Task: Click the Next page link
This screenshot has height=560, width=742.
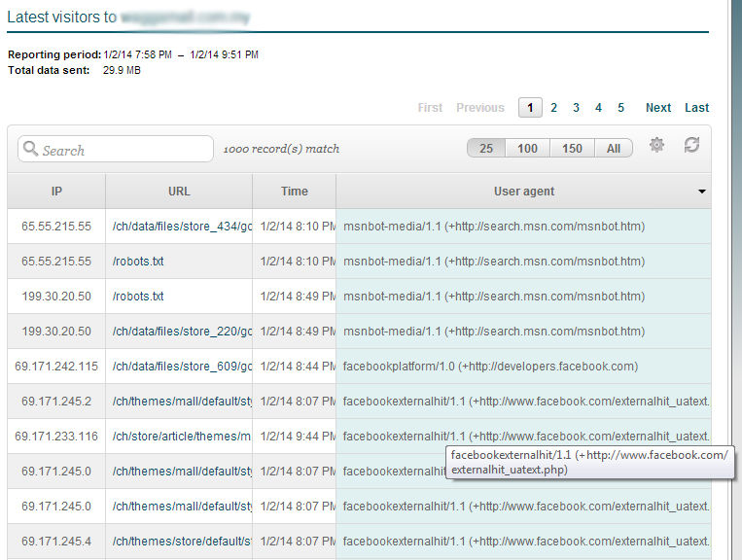Action: [658, 108]
